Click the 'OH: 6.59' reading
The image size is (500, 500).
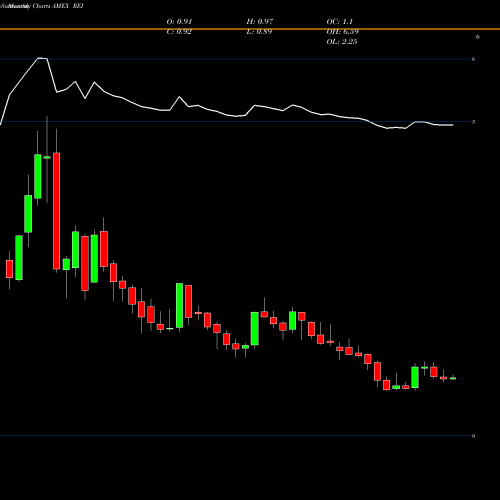(x=343, y=32)
